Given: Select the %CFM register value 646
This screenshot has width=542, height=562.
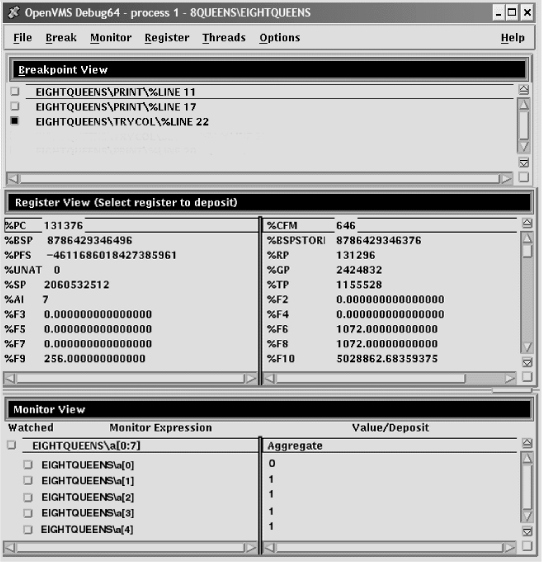Looking at the screenshot, I should coord(346,225).
